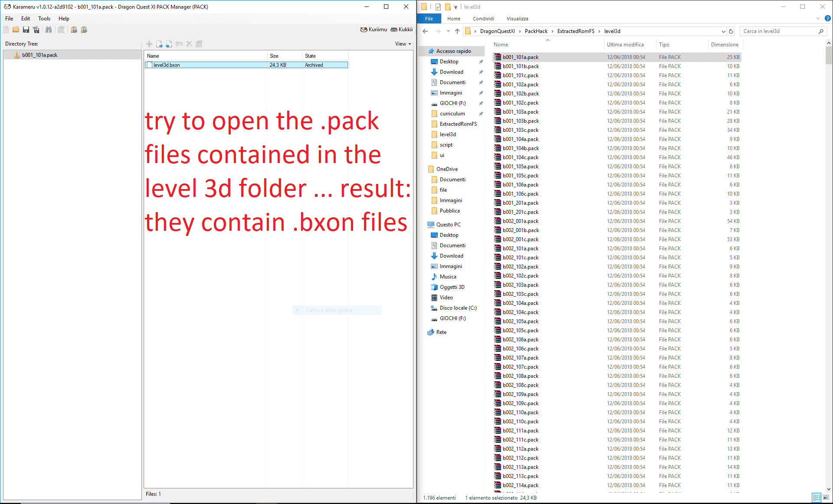The height and width of the screenshot is (504, 833).
Task: Open the address bar history dropdown
Action: [723, 31]
